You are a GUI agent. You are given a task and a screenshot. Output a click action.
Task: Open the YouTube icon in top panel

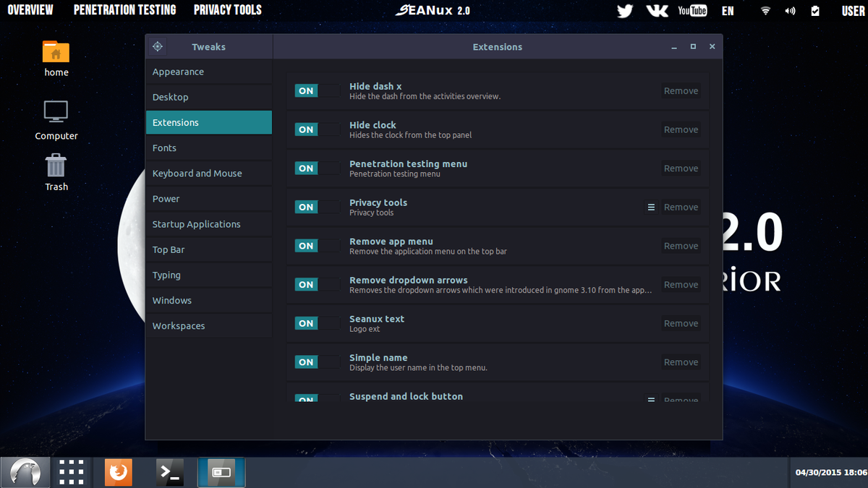[692, 11]
